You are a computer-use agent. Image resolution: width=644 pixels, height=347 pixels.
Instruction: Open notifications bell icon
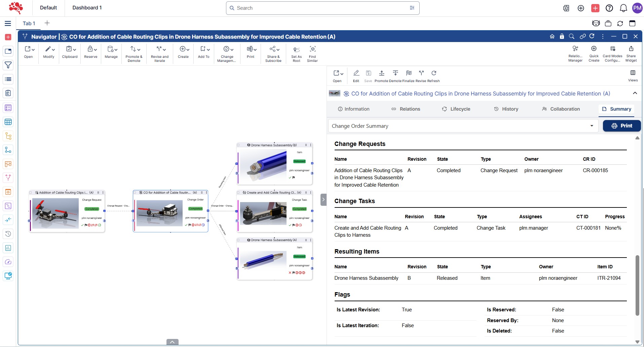point(623,8)
